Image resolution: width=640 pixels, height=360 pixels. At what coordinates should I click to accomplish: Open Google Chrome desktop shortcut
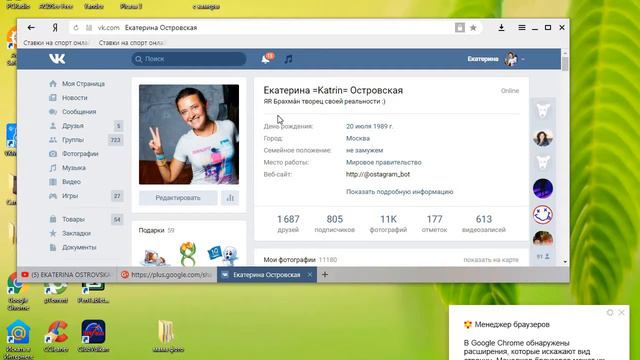[18, 291]
